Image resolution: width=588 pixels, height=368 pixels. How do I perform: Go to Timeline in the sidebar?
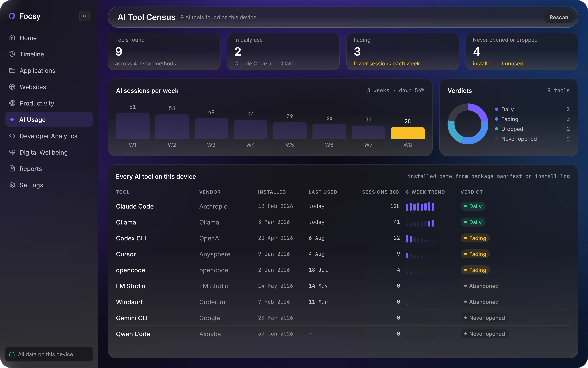click(49, 54)
